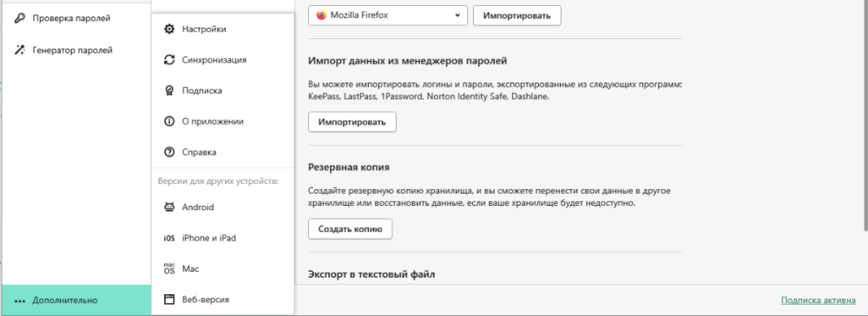Select the Дополнительно menu item

(76, 300)
